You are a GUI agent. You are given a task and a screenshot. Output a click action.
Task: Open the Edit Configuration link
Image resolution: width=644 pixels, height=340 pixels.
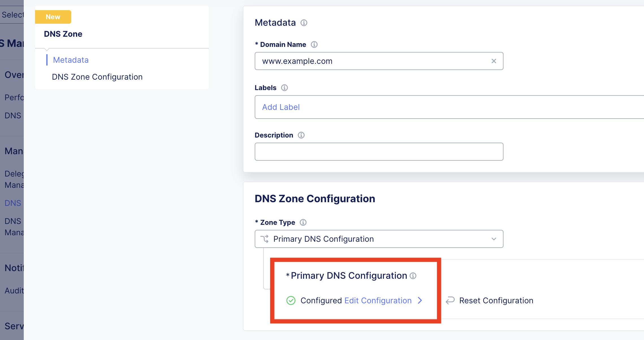coord(378,300)
